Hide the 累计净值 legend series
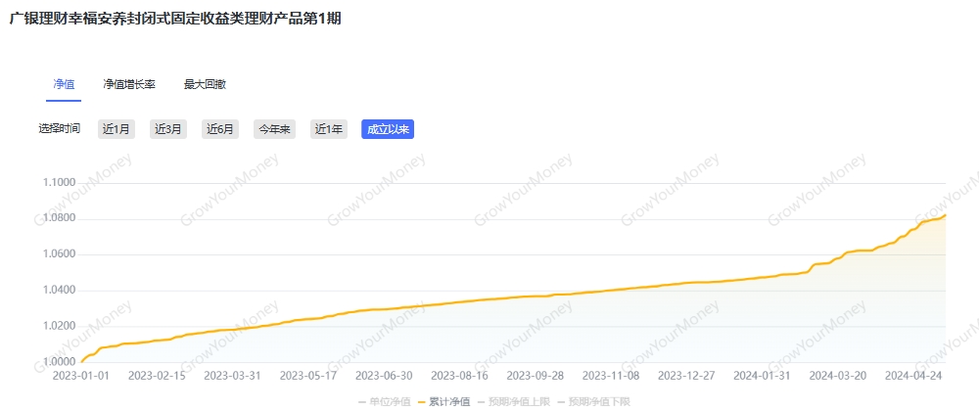Screen dimensions: 980x411 (449, 401)
